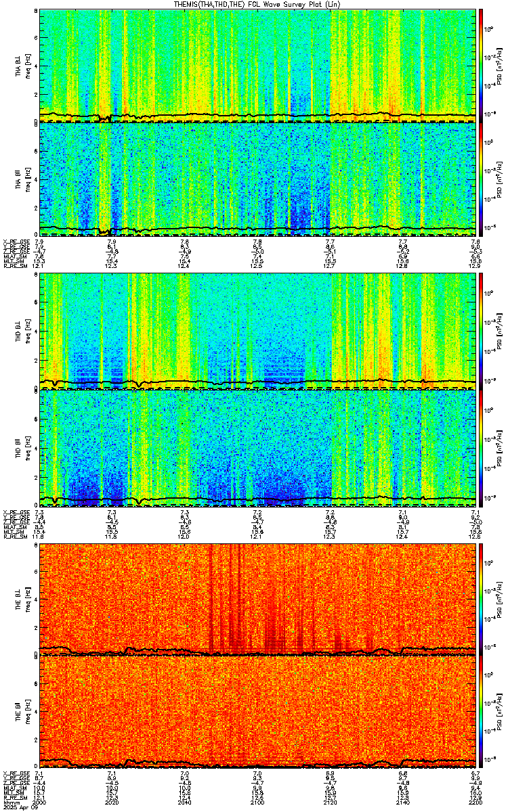Click the PSD color bar beside THD B-perpendicular
Viewport: 508px width, 812px height.
481,332
